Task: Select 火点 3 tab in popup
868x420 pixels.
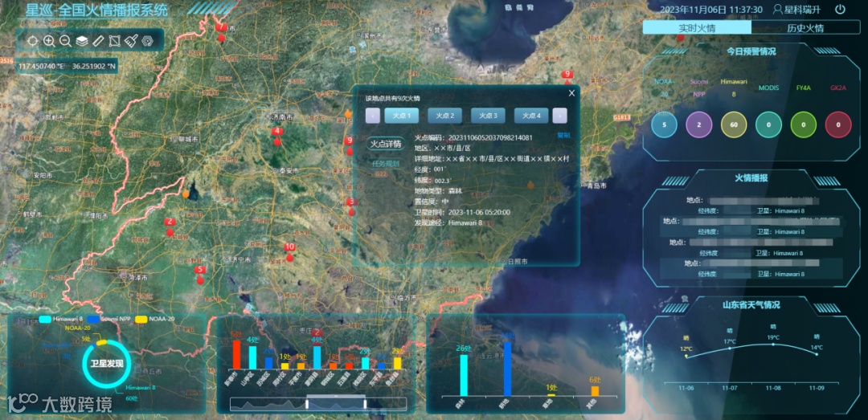Action: [488, 116]
